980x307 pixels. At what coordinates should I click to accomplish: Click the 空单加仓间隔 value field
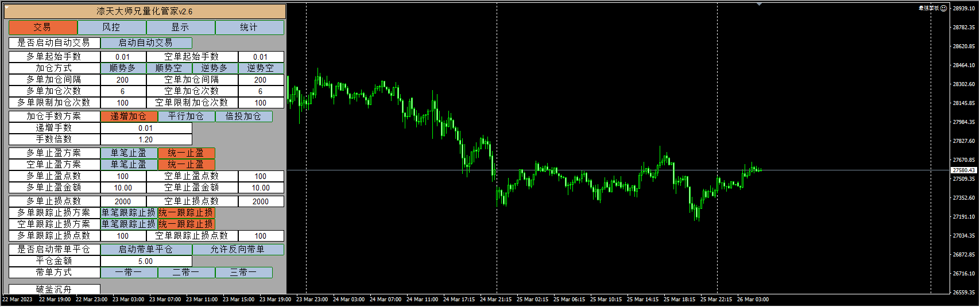(x=261, y=80)
